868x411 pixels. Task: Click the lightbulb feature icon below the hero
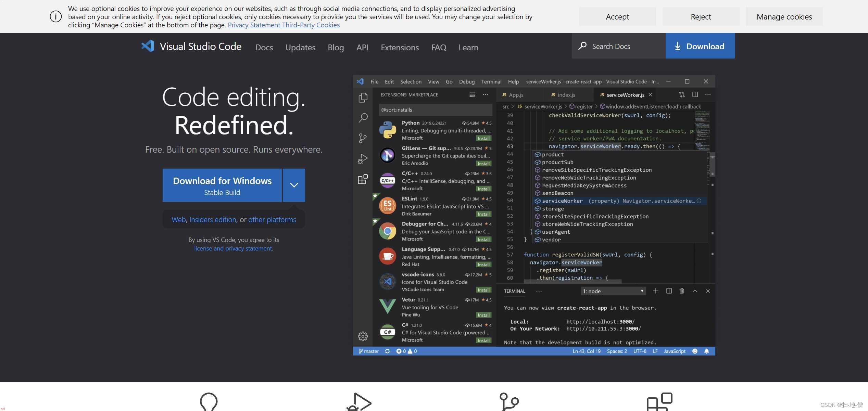tap(209, 402)
